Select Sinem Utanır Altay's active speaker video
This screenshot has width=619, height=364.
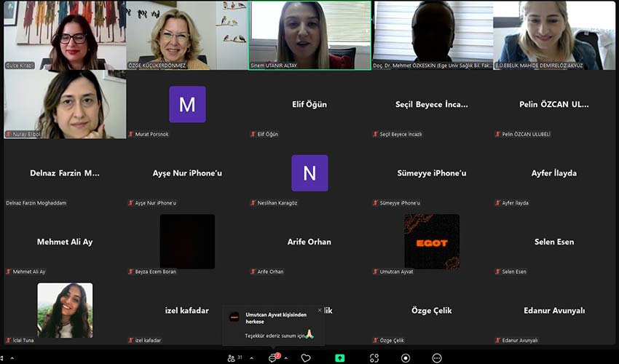click(x=309, y=36)
